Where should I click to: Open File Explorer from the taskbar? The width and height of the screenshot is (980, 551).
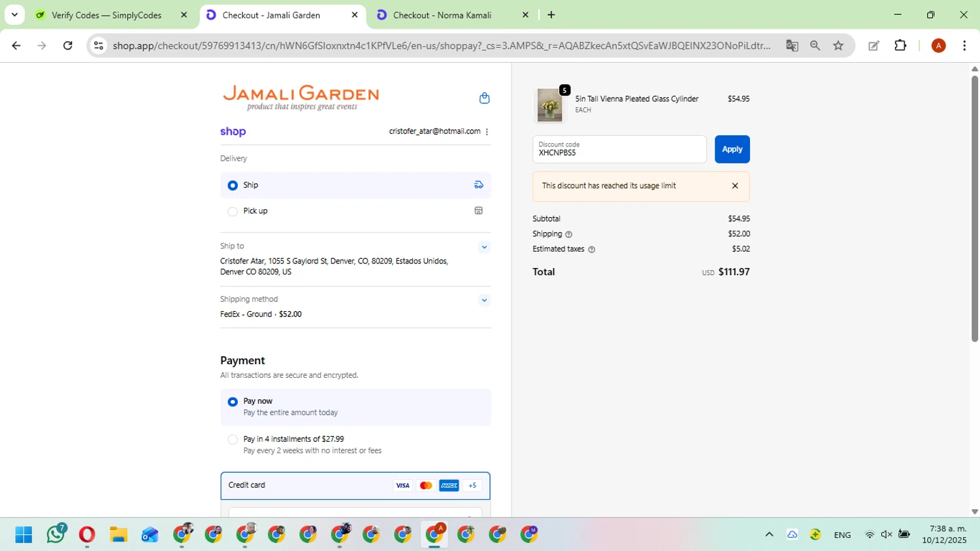118,535
